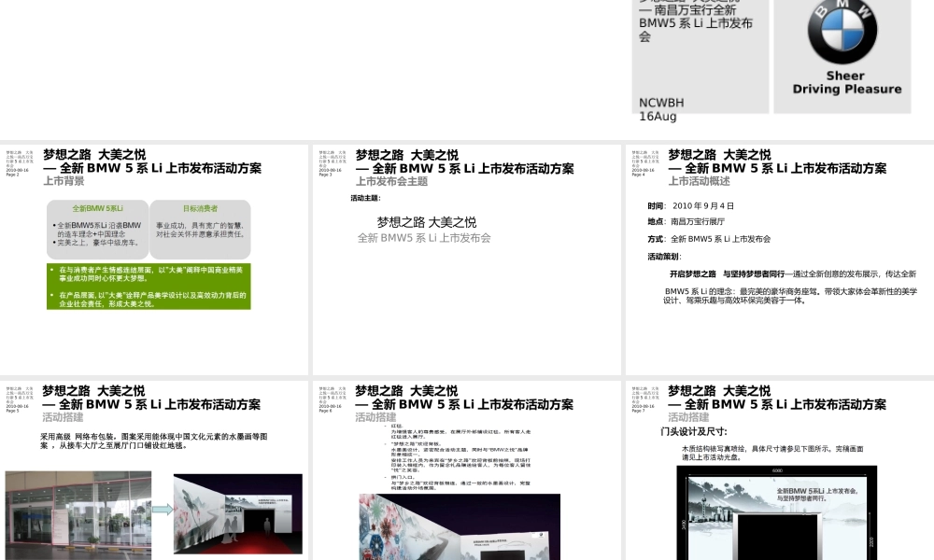Click the 'BMW5 系 Li 的理念' paragraph on Page 4
The width and height of the screenshot is (934, 560).
[790, 296]
